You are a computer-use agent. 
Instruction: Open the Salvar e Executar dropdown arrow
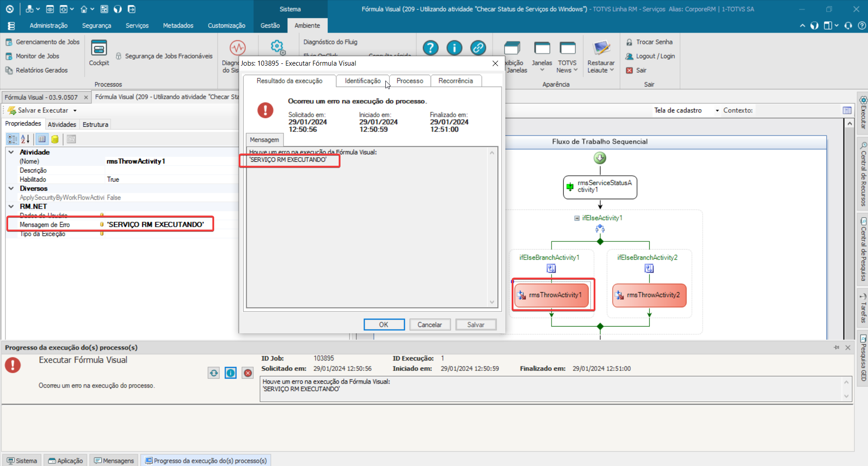[75, 110]
